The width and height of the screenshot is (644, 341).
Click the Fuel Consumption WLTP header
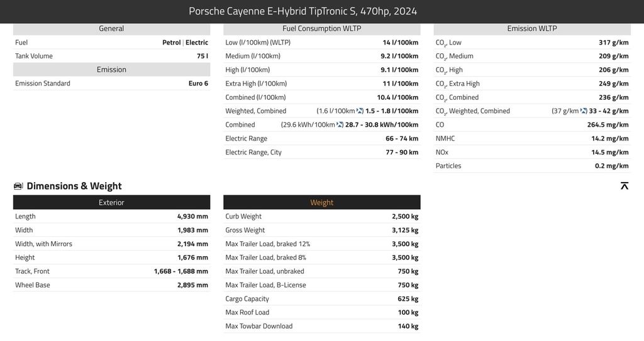tap(321, 28)
